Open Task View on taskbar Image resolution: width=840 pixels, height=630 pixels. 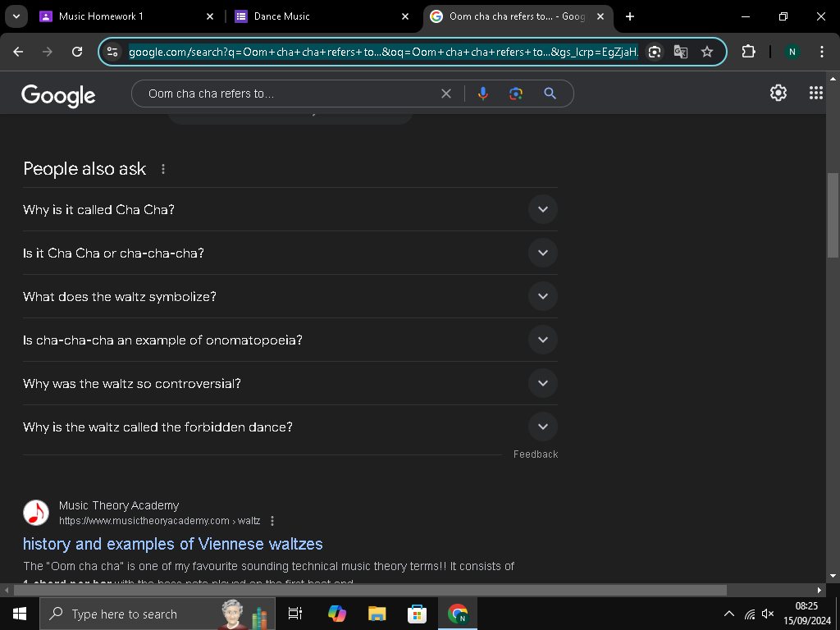(x=295, y=614)
